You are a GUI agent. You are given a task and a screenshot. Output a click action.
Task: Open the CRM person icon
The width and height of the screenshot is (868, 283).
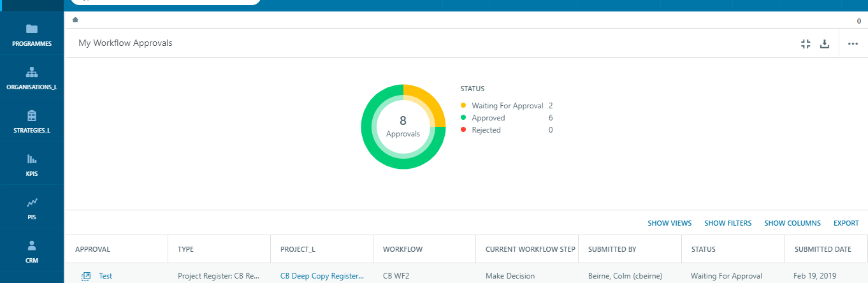[32, 245]
